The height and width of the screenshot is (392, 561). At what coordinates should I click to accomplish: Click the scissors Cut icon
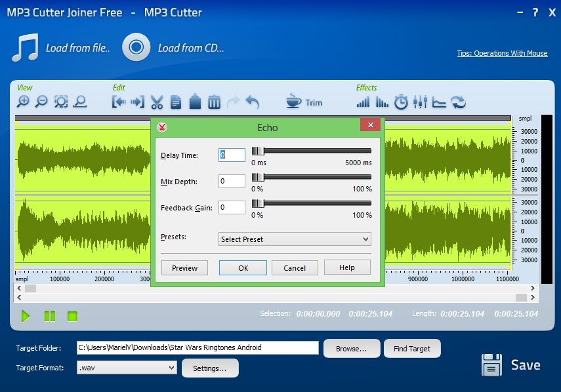pyautogui.click(x=157, y=102)
